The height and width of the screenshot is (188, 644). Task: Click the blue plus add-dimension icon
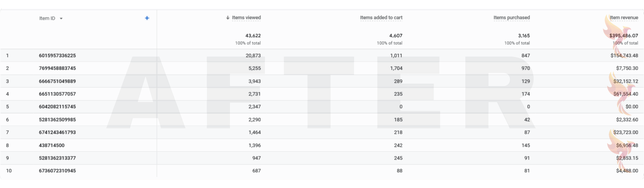(147, 18)
